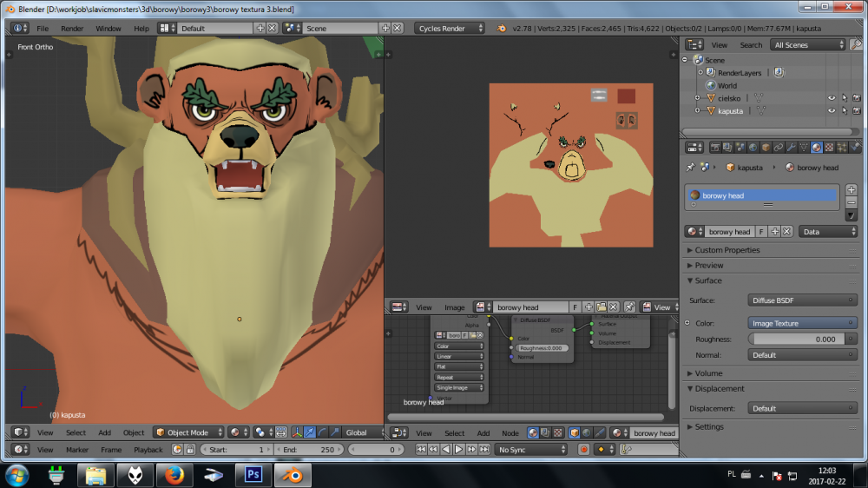
Task: Open the Render Layers properties tab
Action: (727, 148)
